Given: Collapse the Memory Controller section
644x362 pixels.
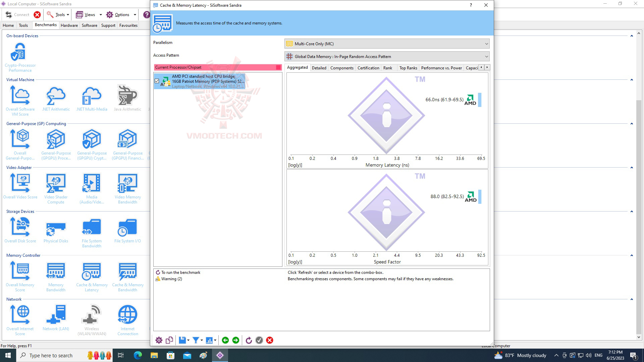Looking at the screenshot, I should [x=632, y=255].
